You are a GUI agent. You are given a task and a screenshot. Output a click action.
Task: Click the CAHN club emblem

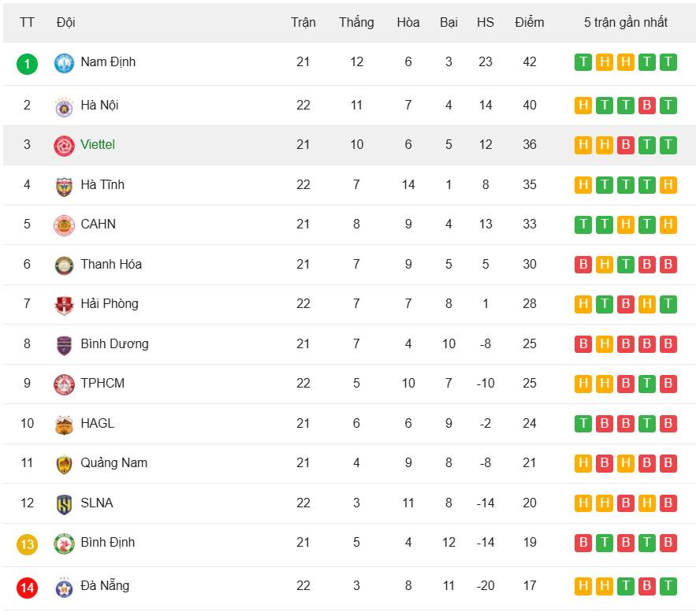click(x=64, y=225)
